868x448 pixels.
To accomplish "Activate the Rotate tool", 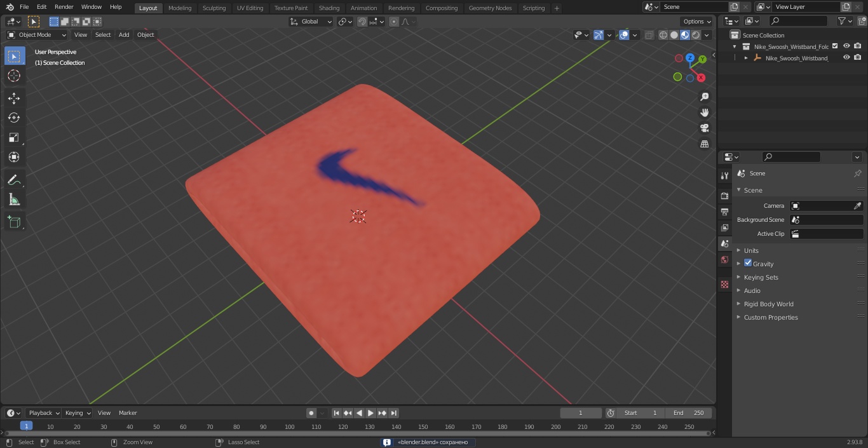I will [x=14, y=118].
